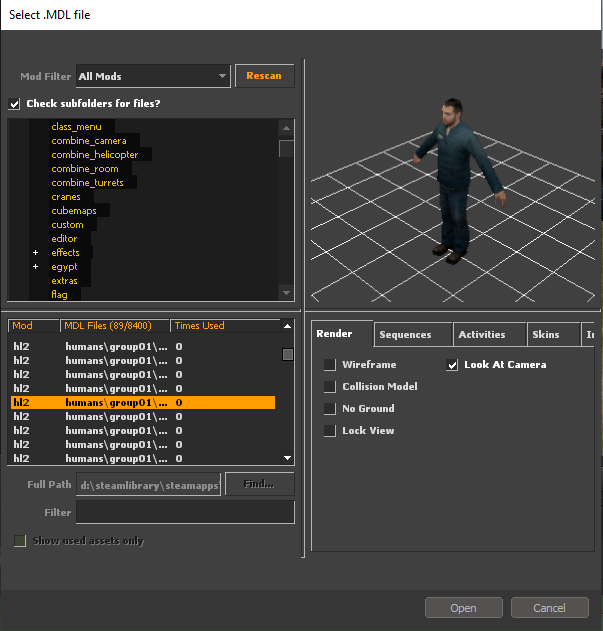This screenshot has height=631, width=603.
Task: Click the Find... button
Action: (260, 484)
